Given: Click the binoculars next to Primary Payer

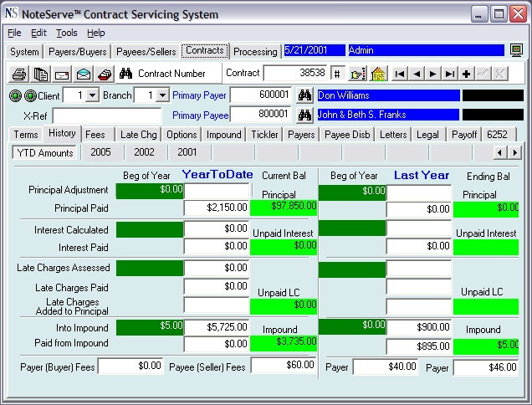Looking at the screenshot, I should coord(304,95).
